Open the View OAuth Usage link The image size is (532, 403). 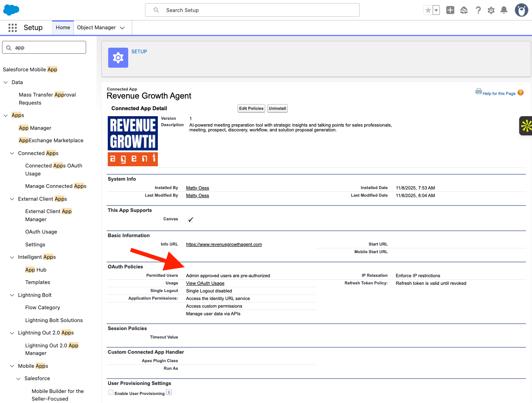tap(205, 283)
